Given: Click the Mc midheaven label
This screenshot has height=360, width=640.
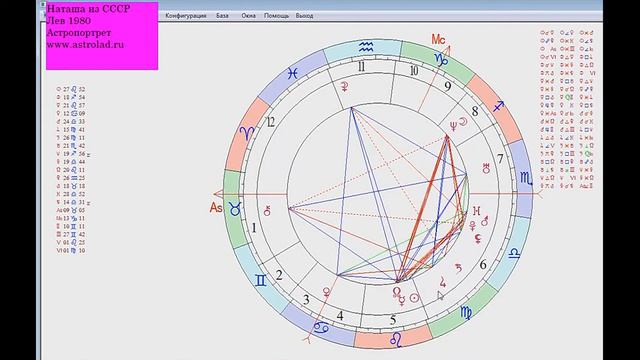Looking at the screenshot, I should click(x=438, y=40).
